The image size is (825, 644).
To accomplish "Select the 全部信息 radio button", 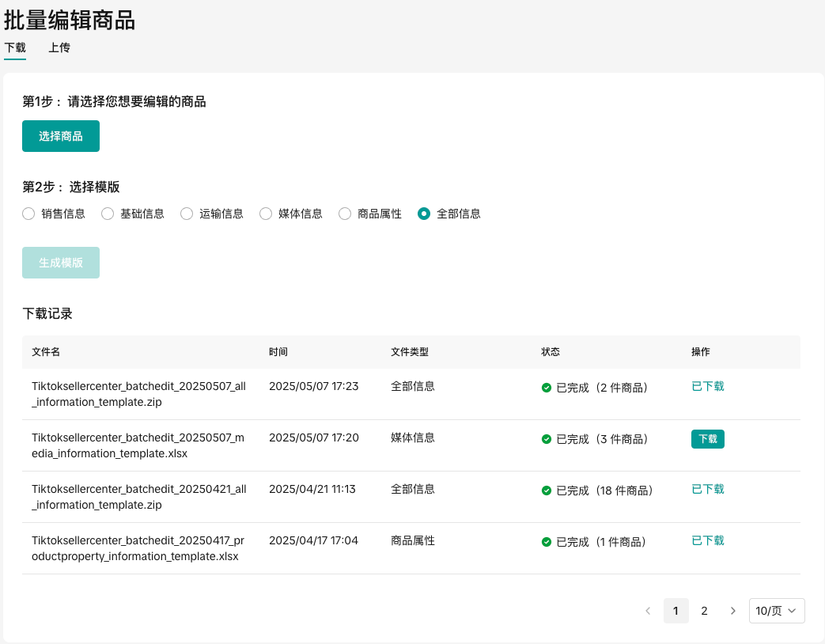I will click(424, 214).
